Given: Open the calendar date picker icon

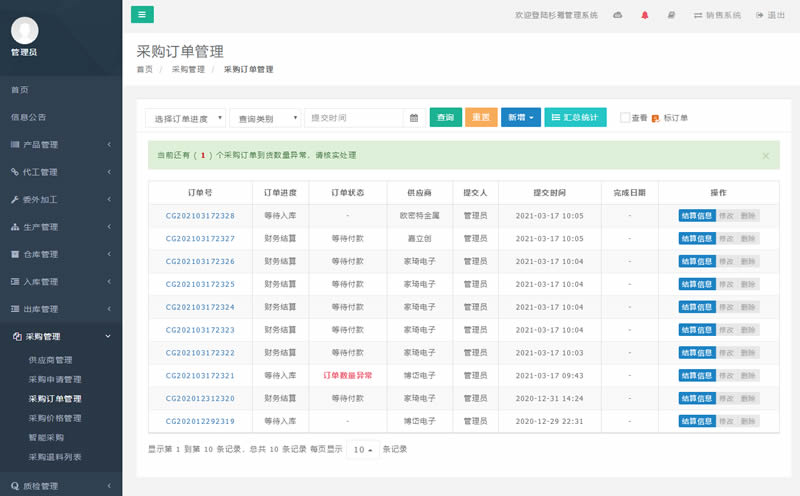Looking at the screenshot, I should tap(414, 118).
